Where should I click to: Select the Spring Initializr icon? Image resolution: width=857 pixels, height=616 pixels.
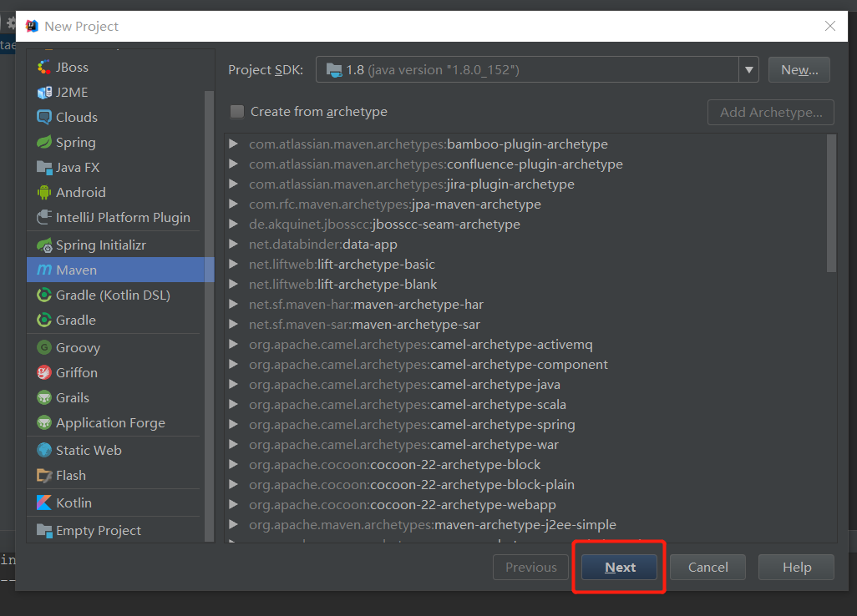43,245
